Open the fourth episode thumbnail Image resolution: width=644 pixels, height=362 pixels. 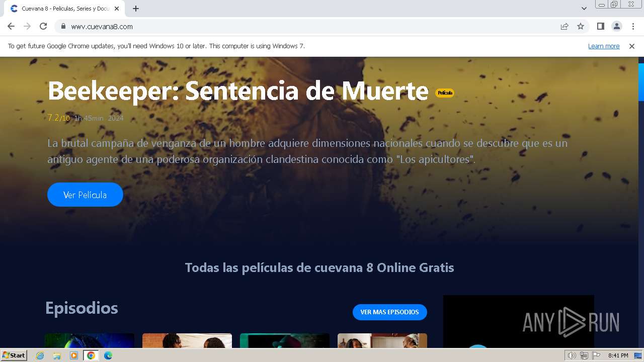tap(382, 340)
